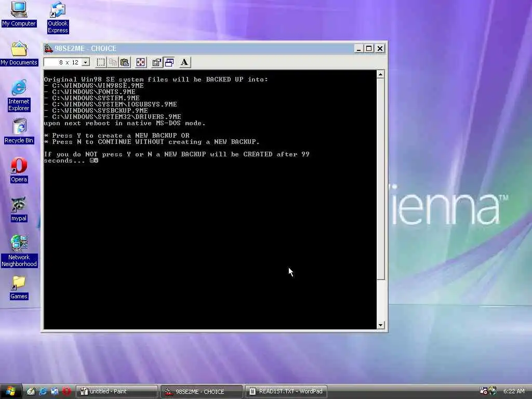Click the 'seconds...' countdown line
532x399 pixels.
(x=71, y=161)
